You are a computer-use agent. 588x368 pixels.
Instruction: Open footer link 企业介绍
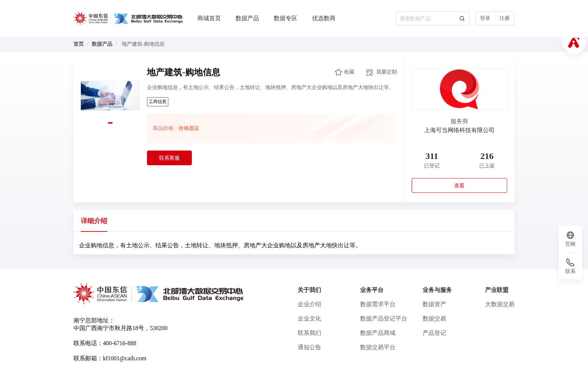pyautogui.click(x=309, y=304)
